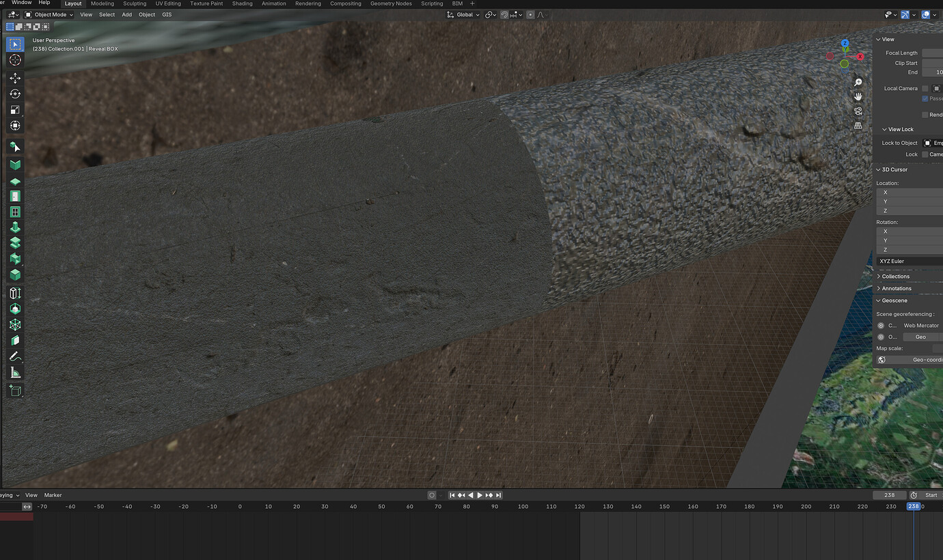Screen dimensions: 943x560
Task: Click the red X axis gizmo
Action: click(x=860, y=57)
